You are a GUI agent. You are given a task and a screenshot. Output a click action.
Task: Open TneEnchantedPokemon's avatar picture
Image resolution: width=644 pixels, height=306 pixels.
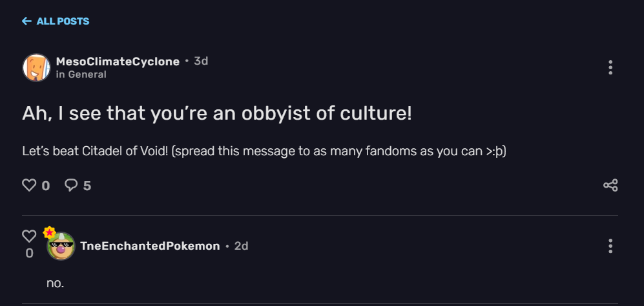pos(61,246)
